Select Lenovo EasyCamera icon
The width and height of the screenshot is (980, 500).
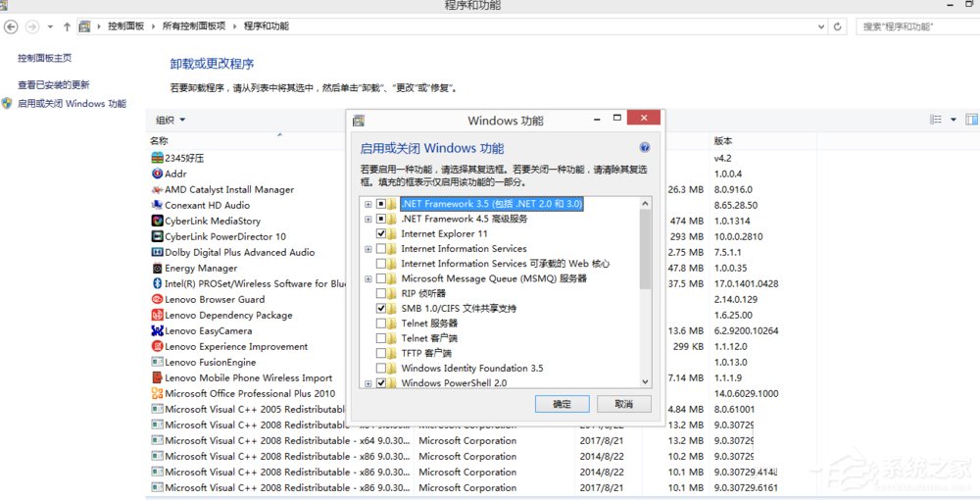pyautogui.click(x=157, y=330)
